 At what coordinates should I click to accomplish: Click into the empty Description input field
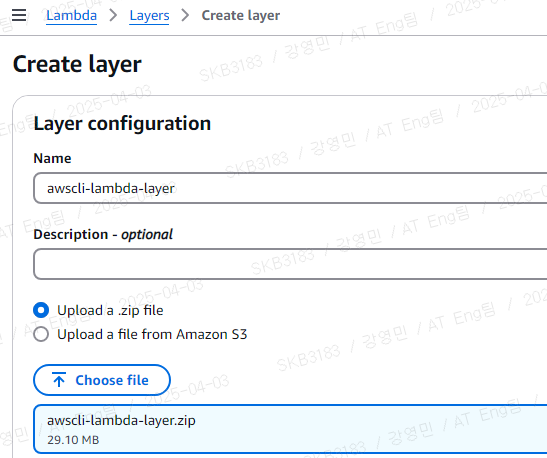[x=290, y=264]
